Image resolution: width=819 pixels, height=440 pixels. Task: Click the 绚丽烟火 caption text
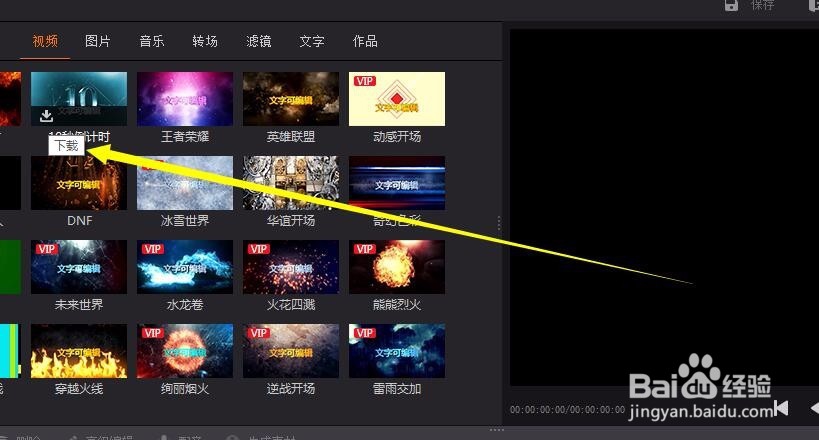click(185, 389)
